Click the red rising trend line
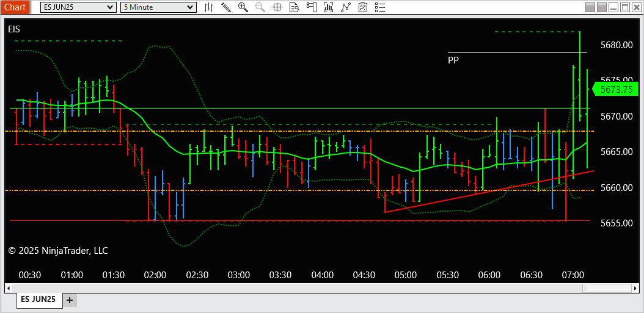This screenshot has height=313, width=644. pyautogui.click(x=489, y=191)
